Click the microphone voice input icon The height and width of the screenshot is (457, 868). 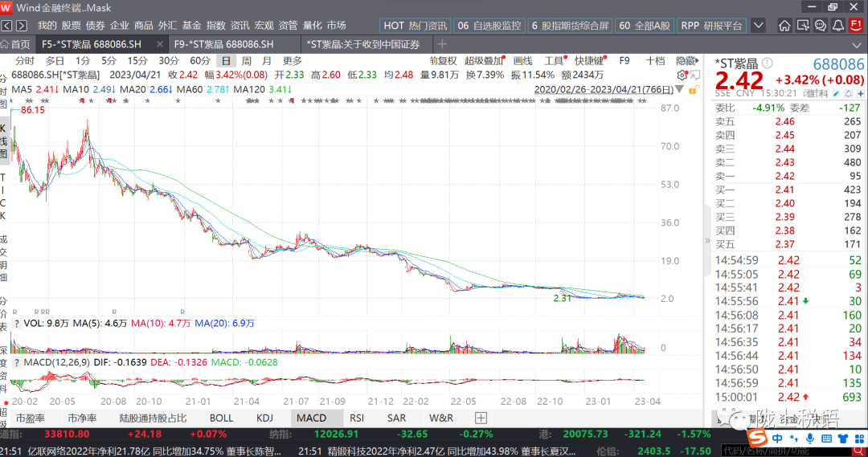coord(810,439)
